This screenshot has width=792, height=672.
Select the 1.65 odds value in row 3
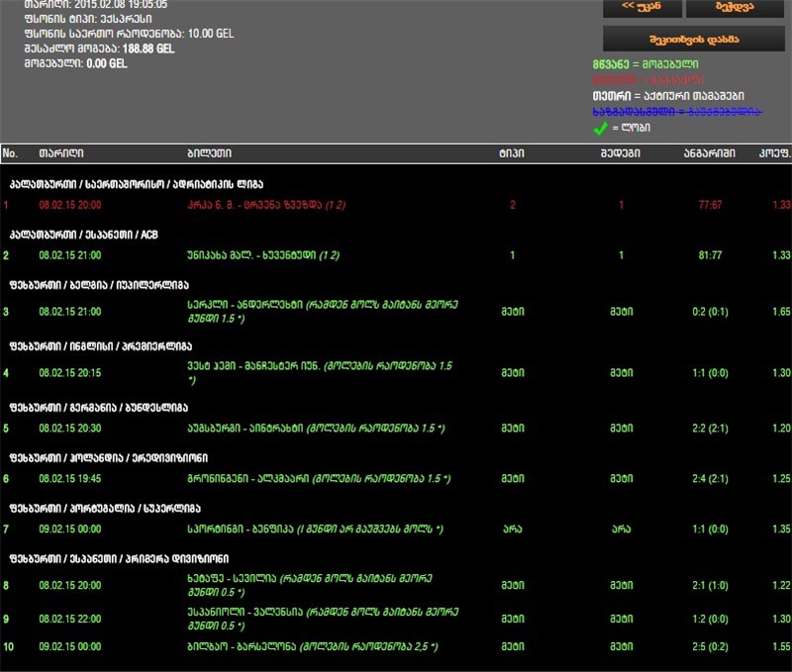coord(780,312)
